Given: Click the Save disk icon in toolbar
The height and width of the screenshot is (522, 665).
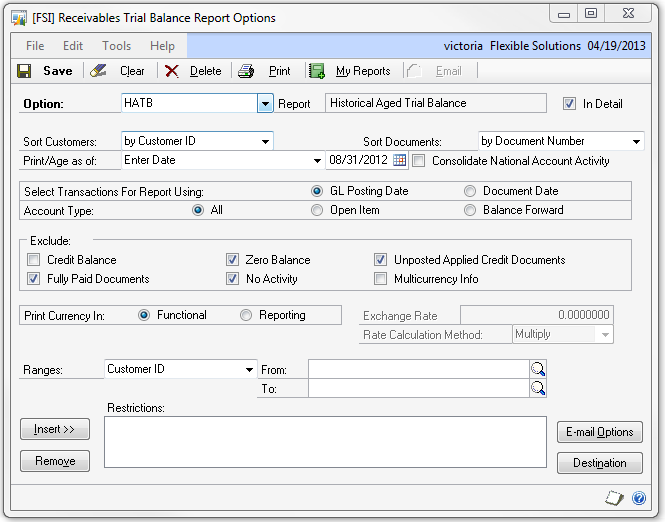Looking at the screenshot, I should point(25,71).
